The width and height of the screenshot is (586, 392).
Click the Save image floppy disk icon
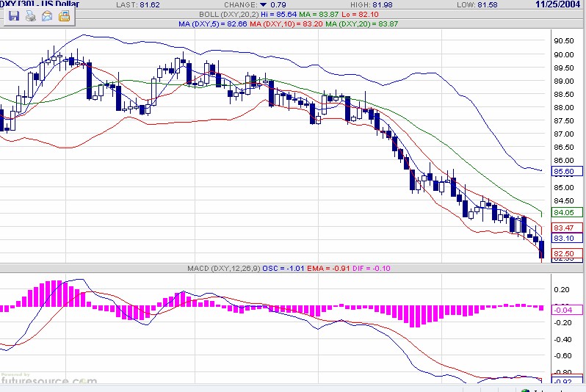point(14,15)
